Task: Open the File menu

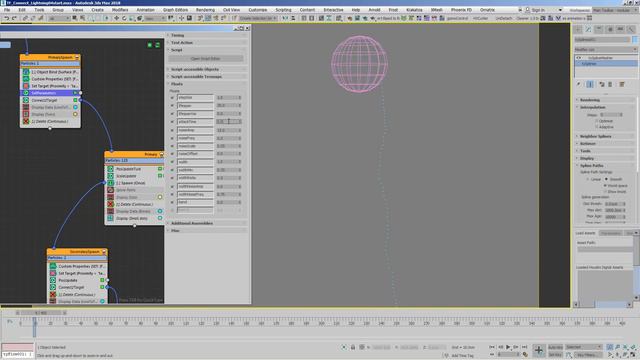Action: (7, 10)
